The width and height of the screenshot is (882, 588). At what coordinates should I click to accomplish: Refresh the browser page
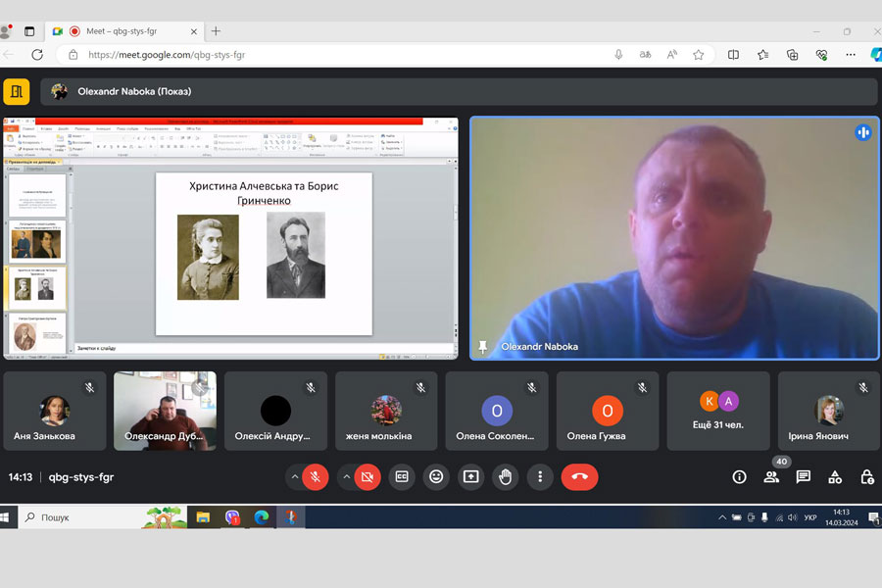(37, 55)
